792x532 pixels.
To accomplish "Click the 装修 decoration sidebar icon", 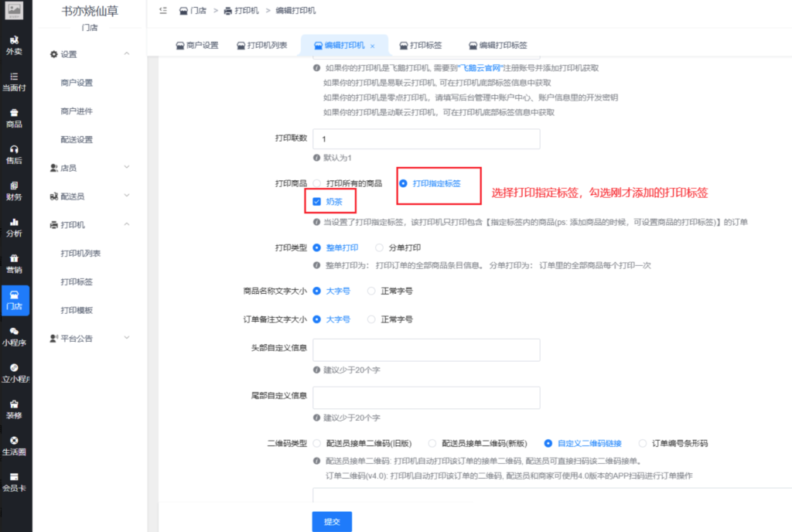I will coord(15,408).
